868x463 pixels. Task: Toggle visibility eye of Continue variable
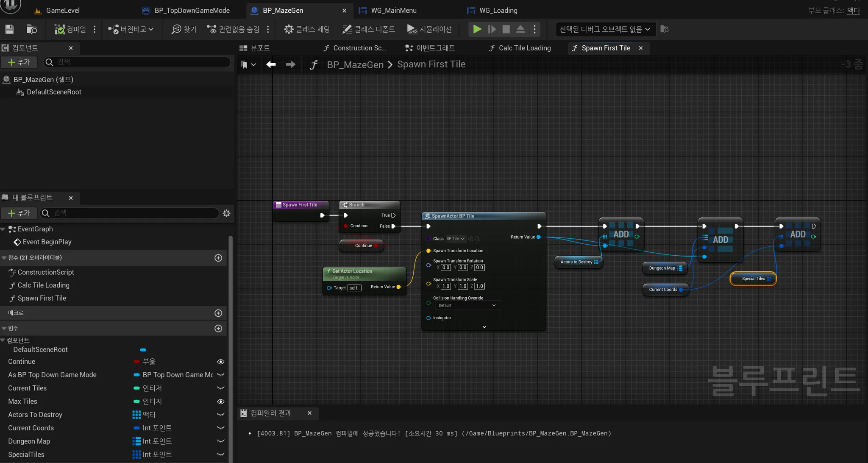[x=220, y=362]
